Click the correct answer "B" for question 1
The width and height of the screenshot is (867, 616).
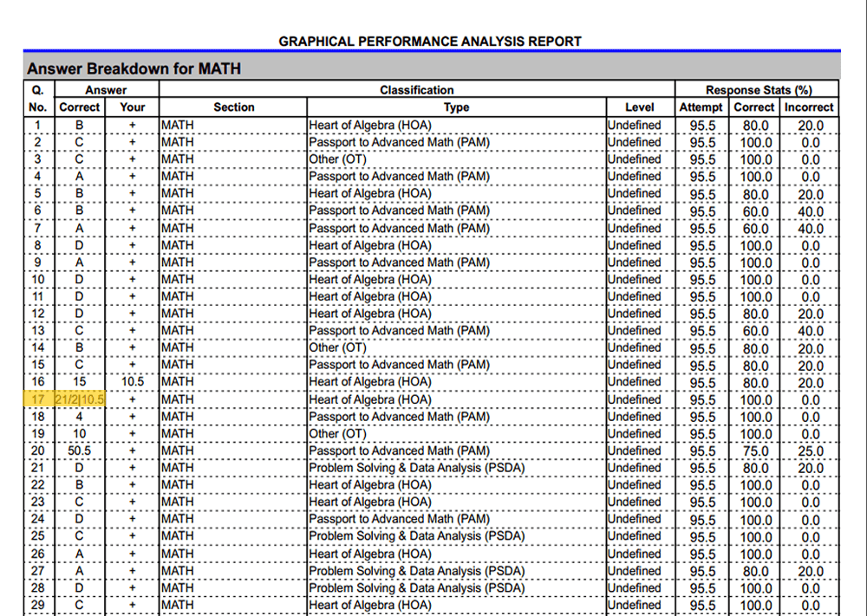click(x=79, y=126)
